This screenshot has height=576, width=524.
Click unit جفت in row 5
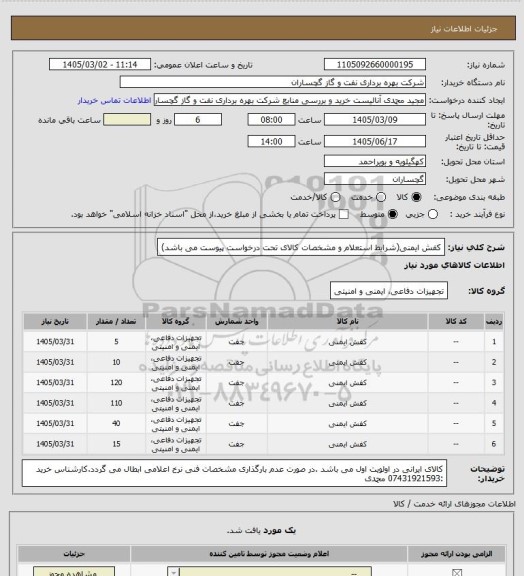(236, 424)
